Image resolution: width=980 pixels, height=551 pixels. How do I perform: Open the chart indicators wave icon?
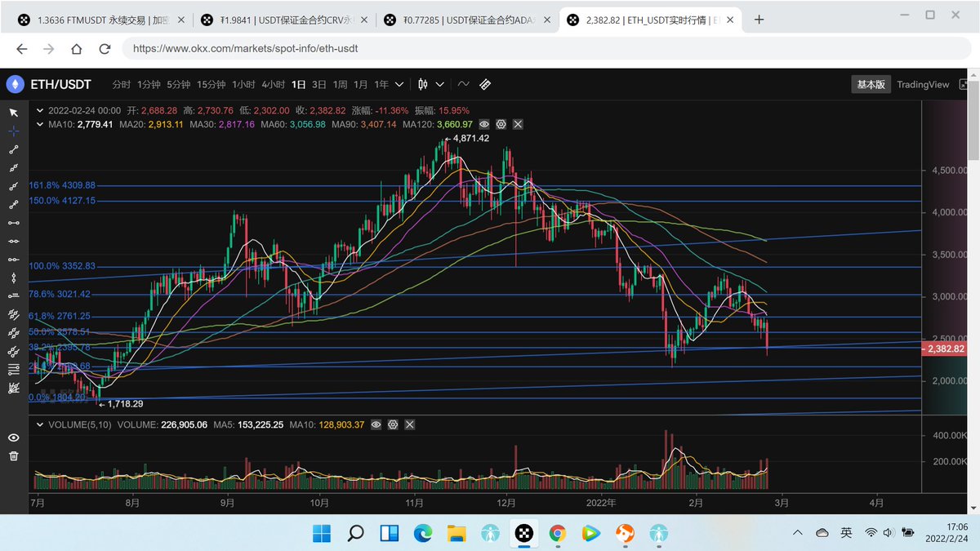click(464, 84)
